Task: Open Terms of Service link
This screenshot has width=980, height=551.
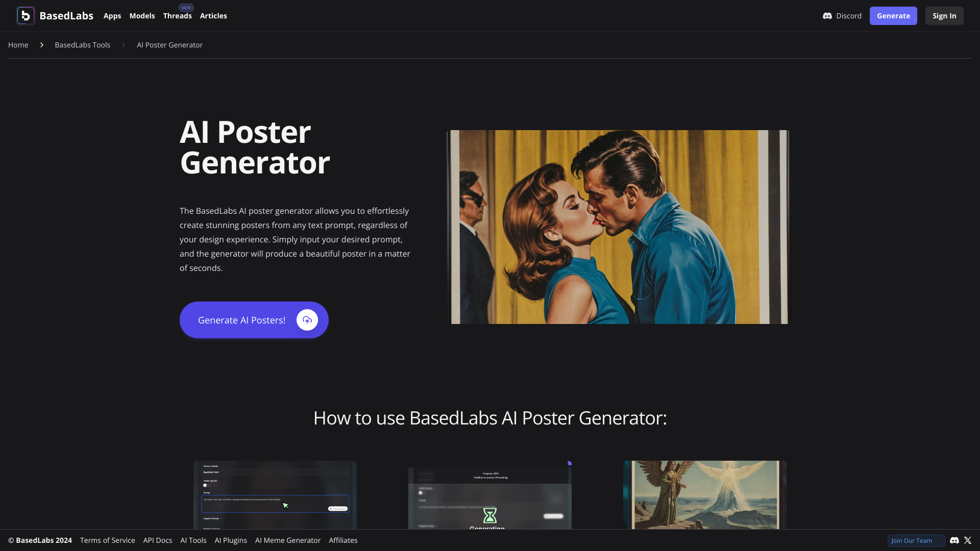Action: [108, 540]
